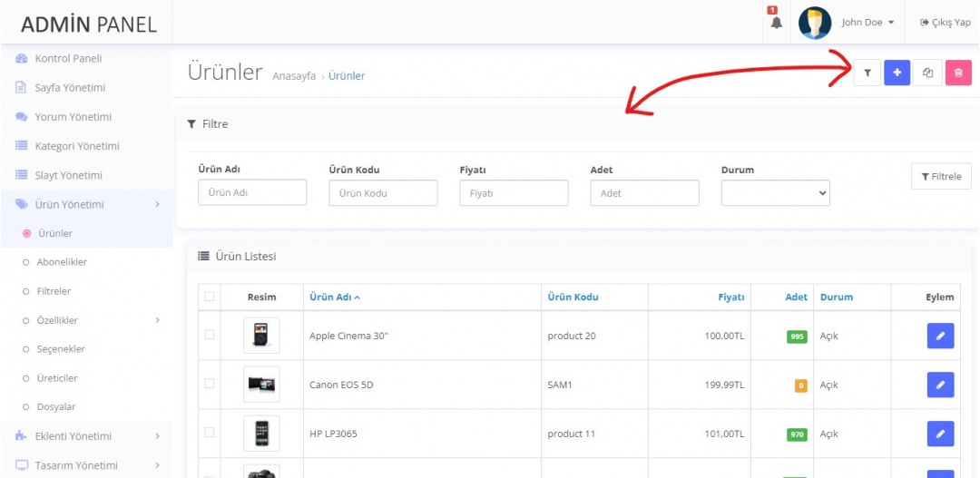Go to Abonelikler in the sidebar
Image resolution: width=980 pixels, height=478 pixels.
[62, 262]
